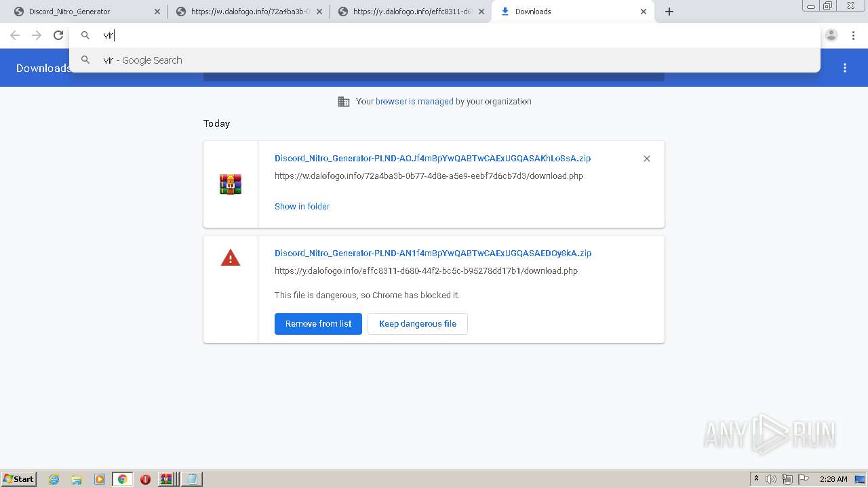
Task: Launch Internet Explorer from taskbar
Action: pos(54,479)
